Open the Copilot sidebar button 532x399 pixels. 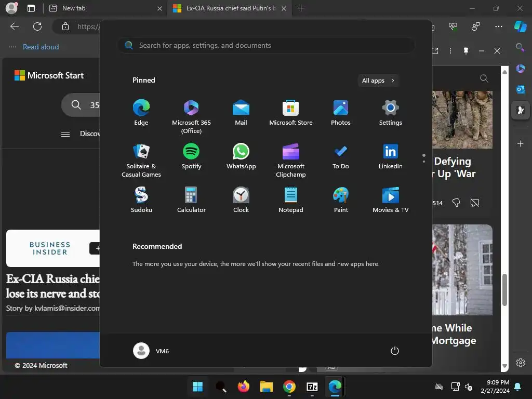click(x=521, y=26)
